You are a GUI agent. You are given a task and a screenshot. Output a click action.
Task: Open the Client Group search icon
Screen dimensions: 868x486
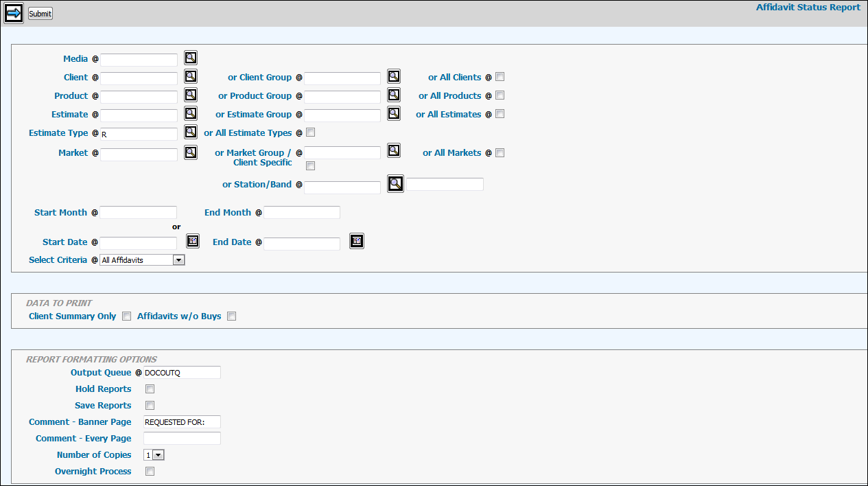(393, 76)
